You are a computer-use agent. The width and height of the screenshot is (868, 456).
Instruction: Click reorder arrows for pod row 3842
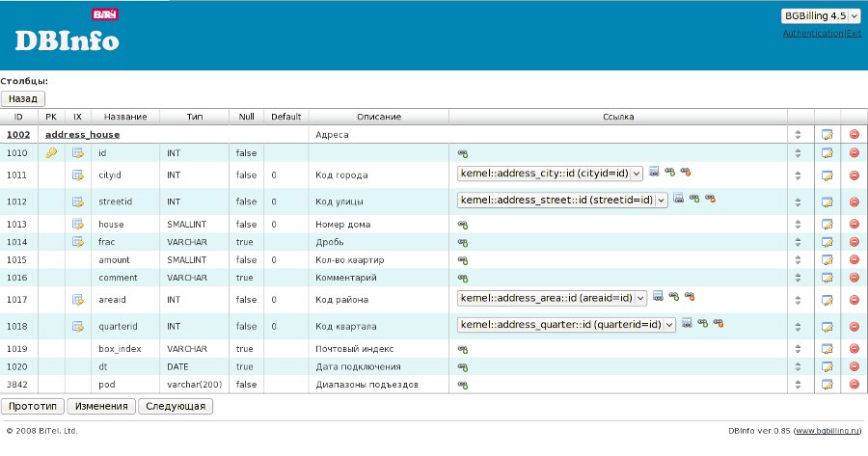pyautogui.click(x=798, y=385)
